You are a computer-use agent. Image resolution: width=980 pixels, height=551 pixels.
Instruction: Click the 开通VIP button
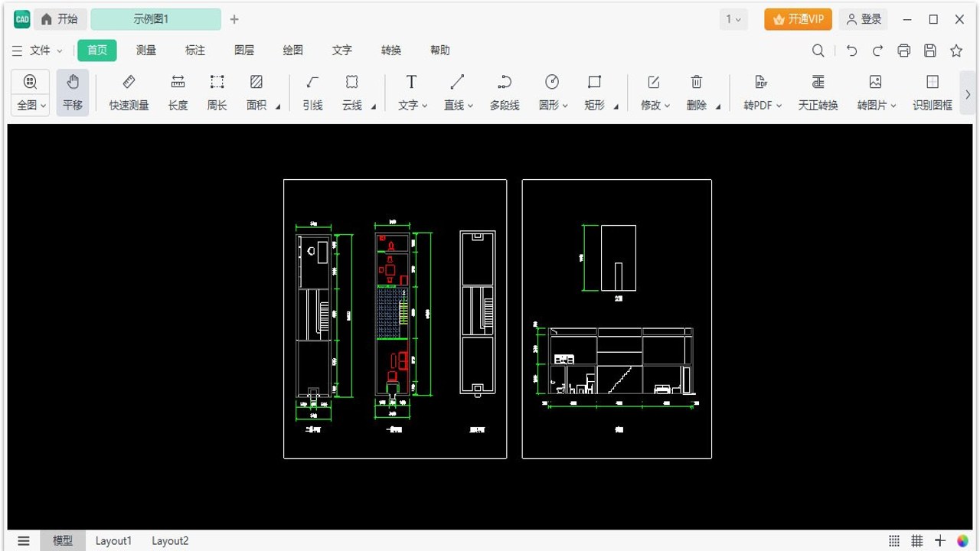click(x=798, y=19)
